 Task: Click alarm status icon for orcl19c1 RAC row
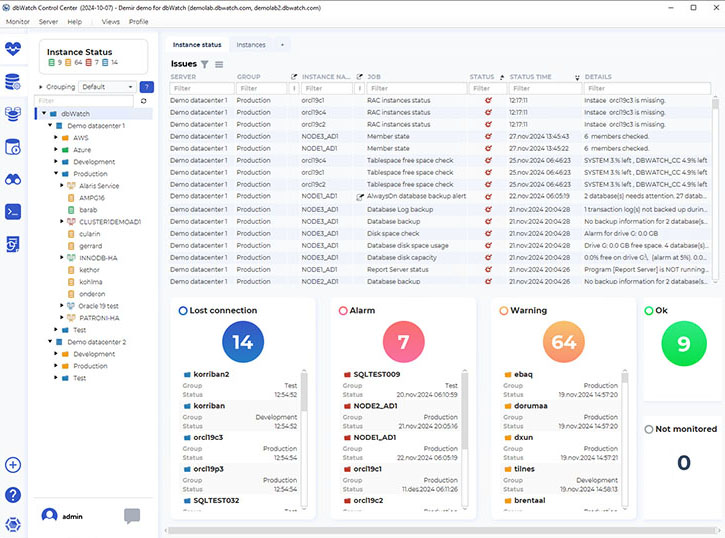click(488, 100)
